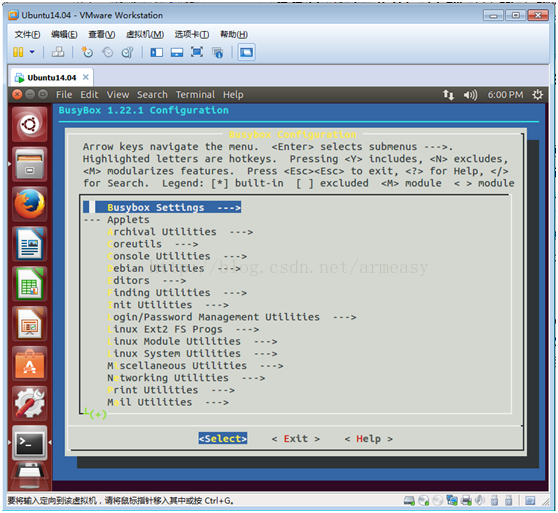558x513 pixels.
Task: Open the Terminal menu in Ubuntu
Action: coord(195,95)
